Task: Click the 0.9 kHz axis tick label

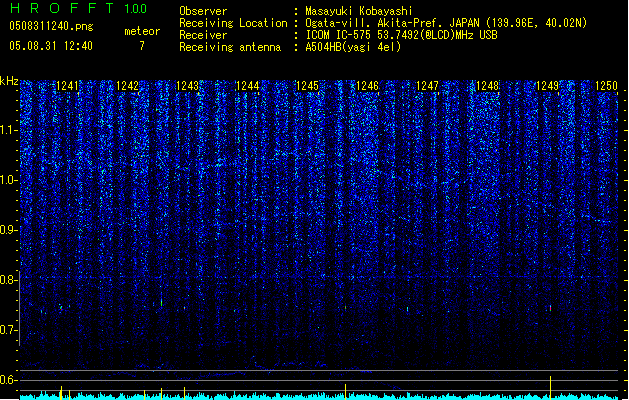Action: click(x=9, y=230)
